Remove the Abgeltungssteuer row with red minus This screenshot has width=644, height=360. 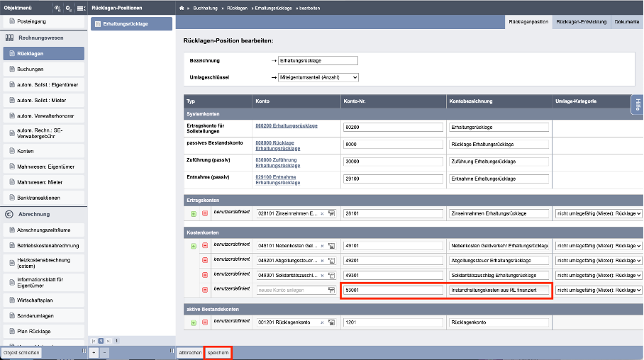205,260
